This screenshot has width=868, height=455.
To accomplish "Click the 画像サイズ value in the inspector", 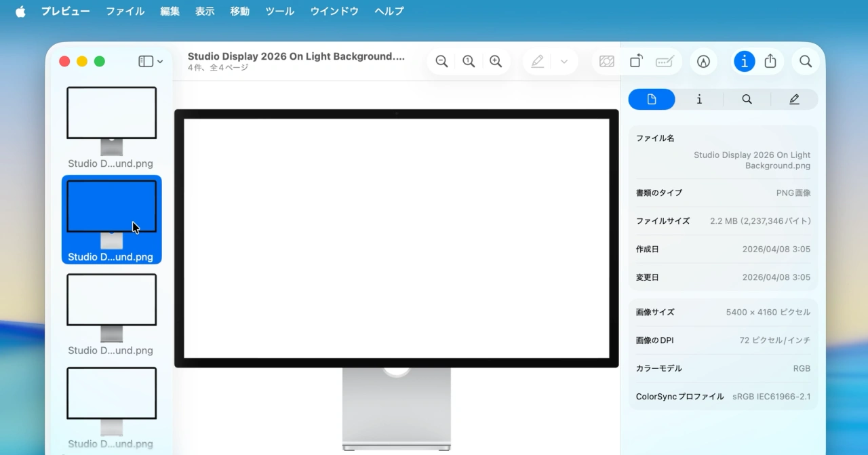I will coord(767,312).
